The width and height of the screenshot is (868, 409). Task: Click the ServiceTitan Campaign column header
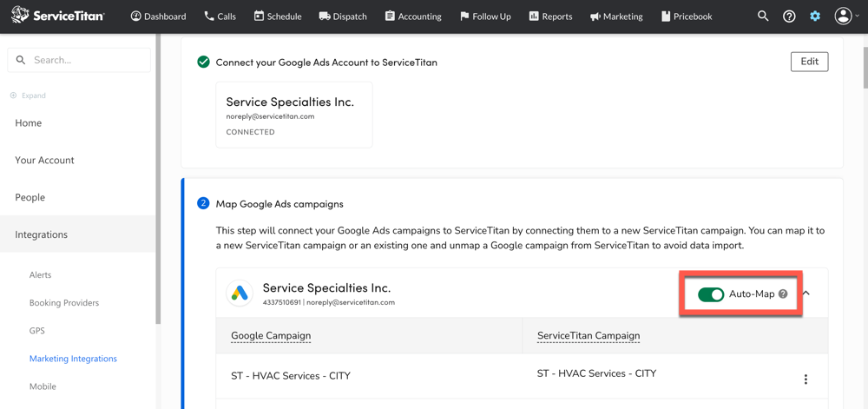589,335
